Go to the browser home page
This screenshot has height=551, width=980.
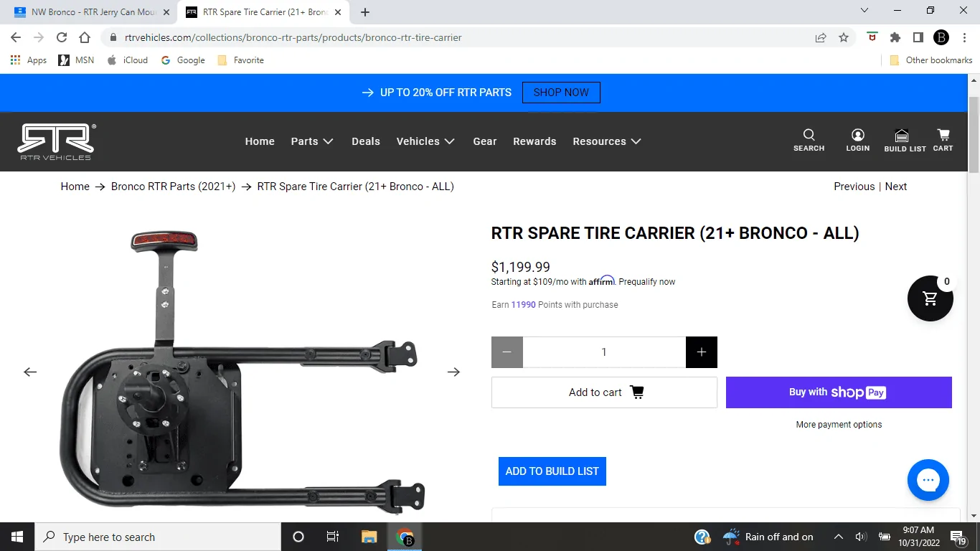(x=85, y=37)
